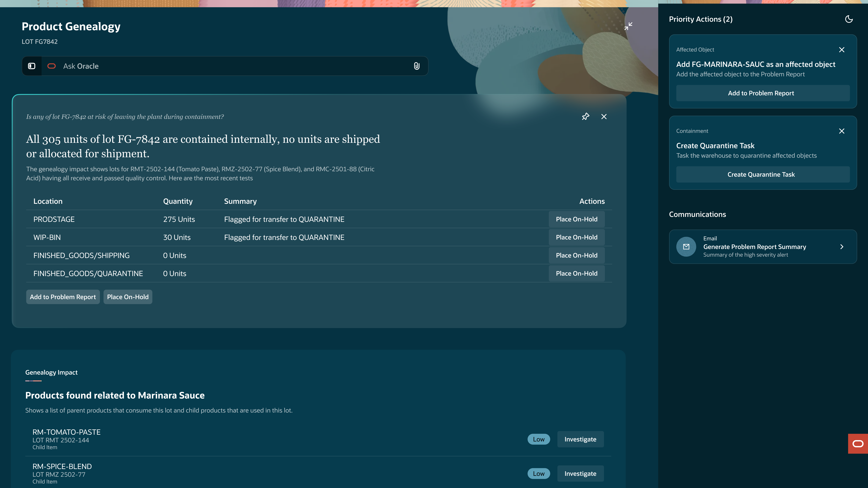This screenshot has width=868, height=488.
Task: Click the red Oracle logo in the Ask bar
Action: tap(52, 66)
